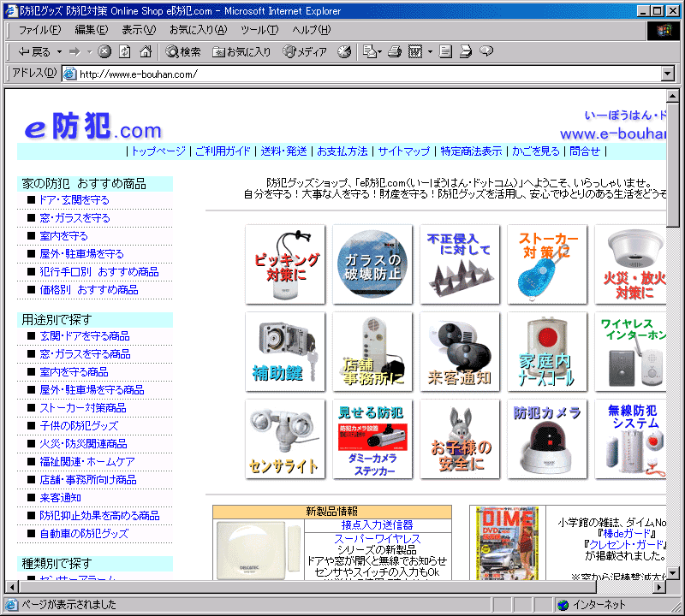This screenshot has width=685, height=616.
Task: Open the かごを見る cart link
Action: click(x=536, y=151)
